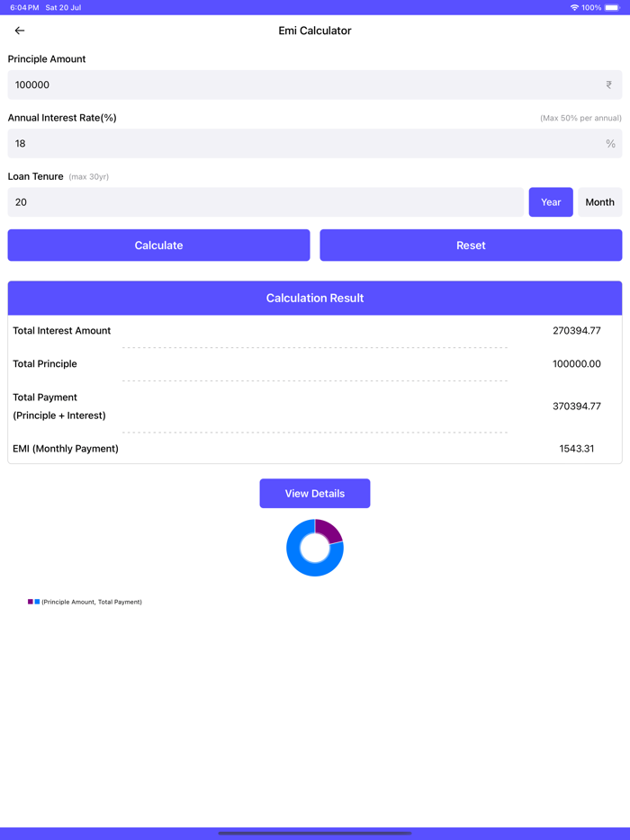
Task: Click the Calculation Result header bar
Action: pyautogui.click(x=314, y=298)
